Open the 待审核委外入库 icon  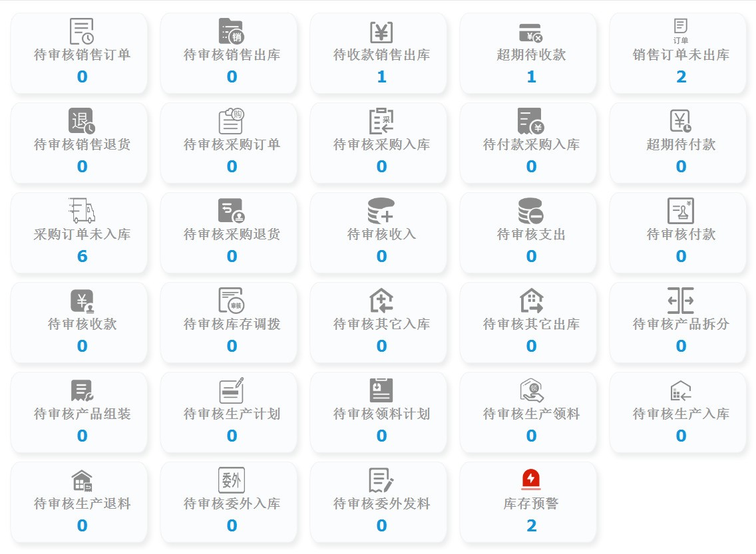click(x=232, y=480)
